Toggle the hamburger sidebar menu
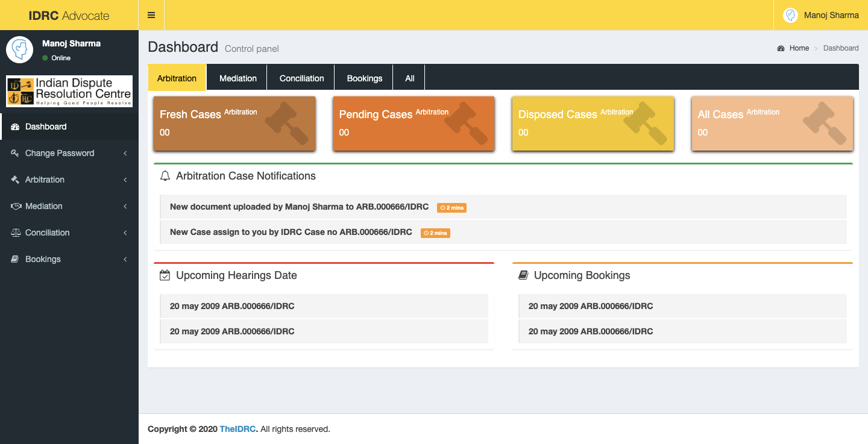 151,15
